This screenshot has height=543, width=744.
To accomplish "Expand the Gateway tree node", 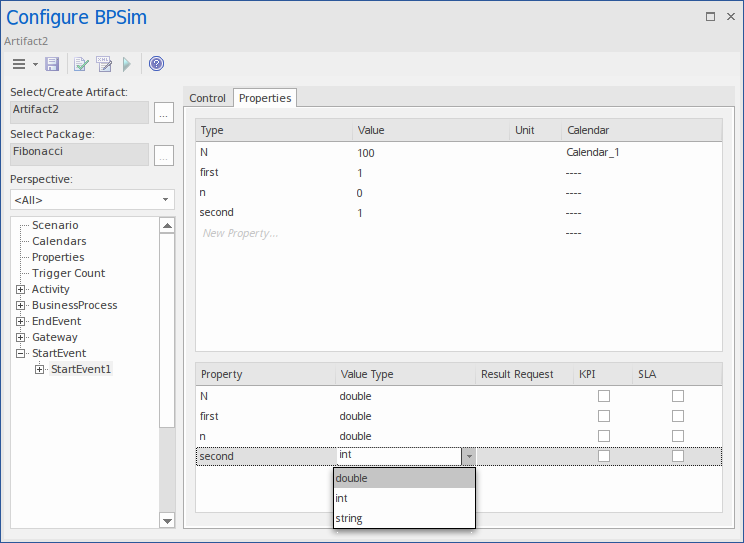I will point(21,337).
